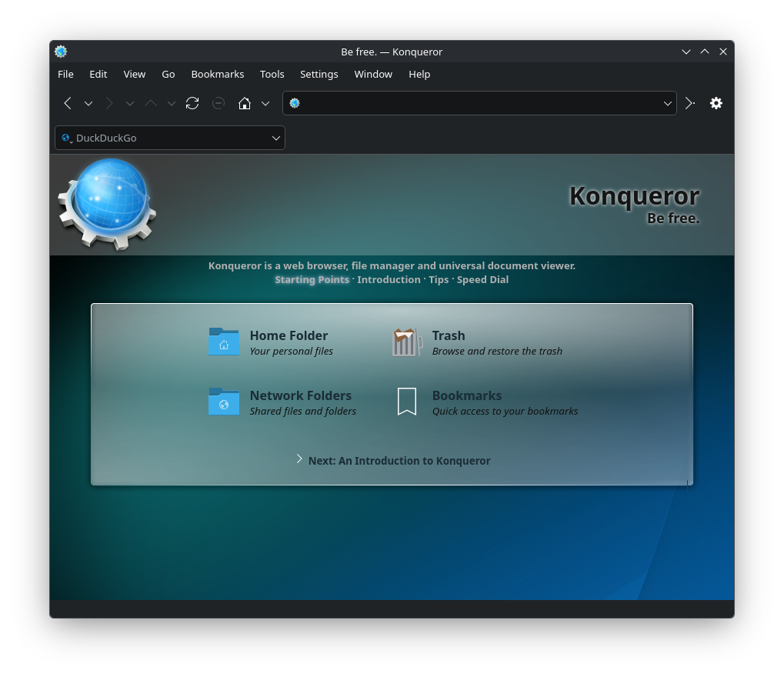Click the Network Folders globe folder icon
Viewport: 784px width, 677px height.
223,402
